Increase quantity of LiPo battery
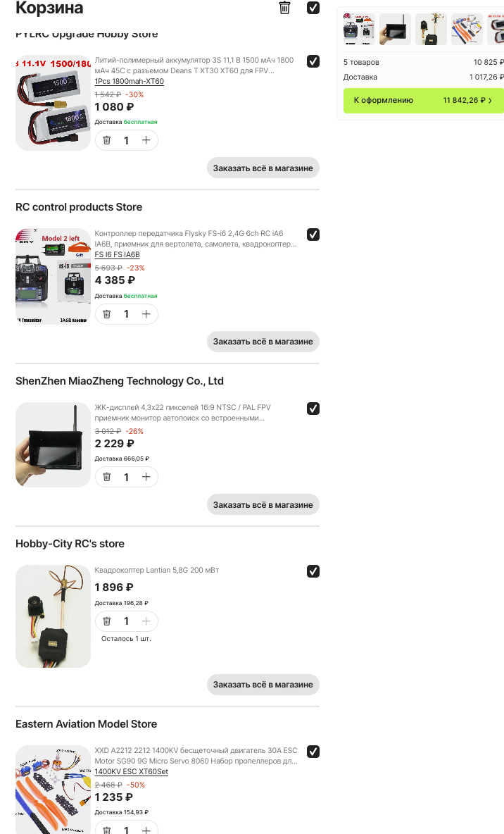504x834 pixels. (x=146, y=140)
